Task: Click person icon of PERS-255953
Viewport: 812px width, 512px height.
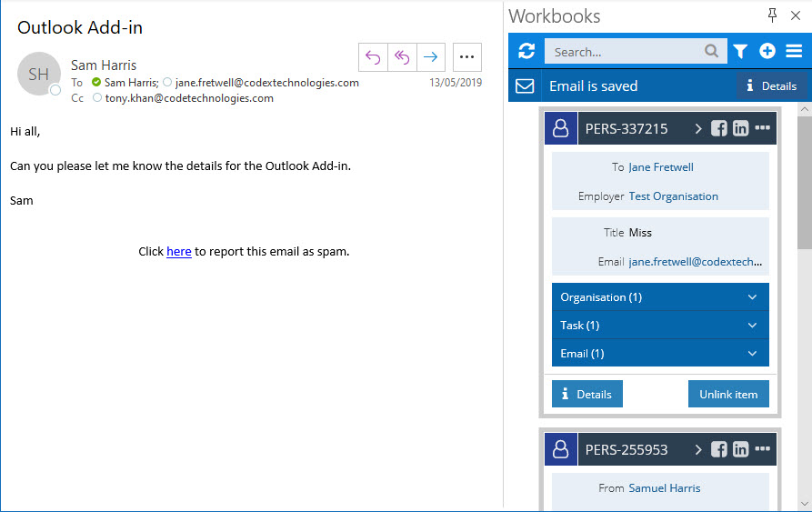Action: [561, 449]
